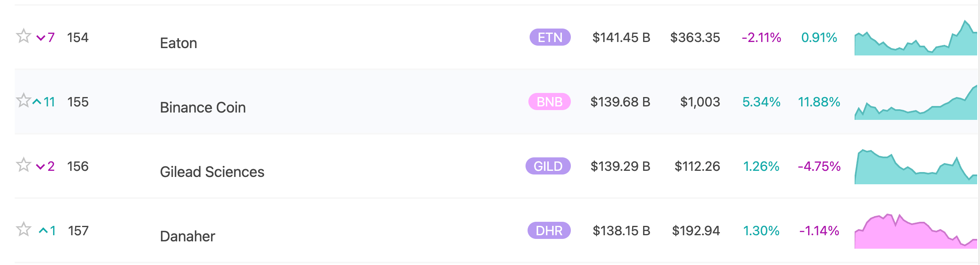Screen dimensions: 980x265
Task: Go to the Danaher company page
Action: tap(187, 236)
